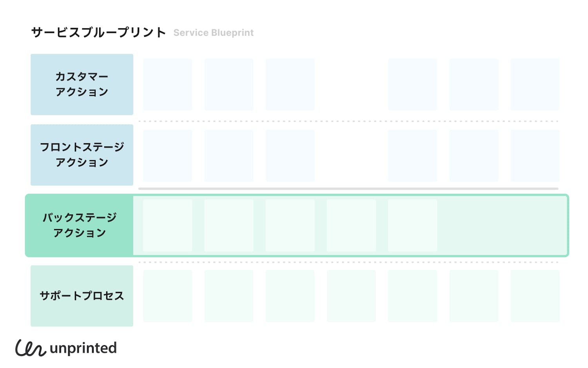Click the unprinted squiggle logo icon
Screen dimensions: 588x368
coord(30,348)
